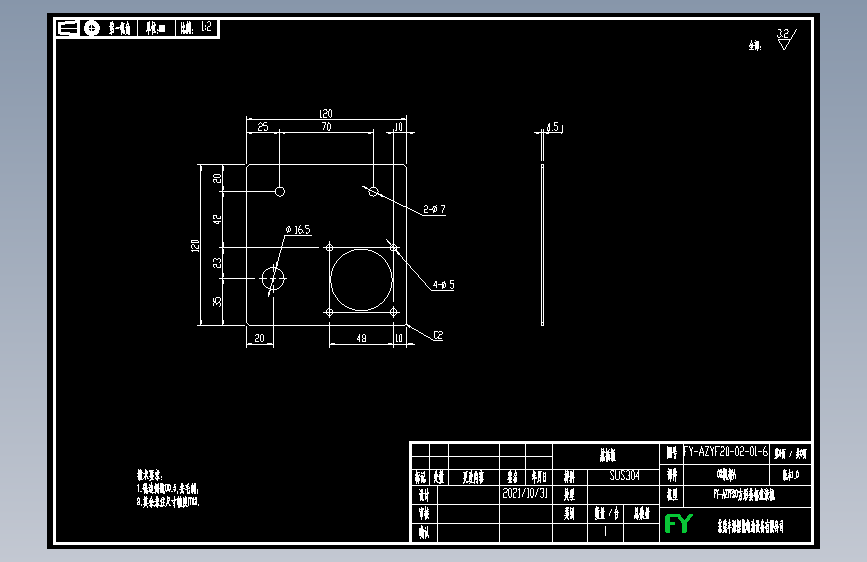
Task: Select the 23 vertical dimension text
Action: pyautogui.click(x=217, y=263)
